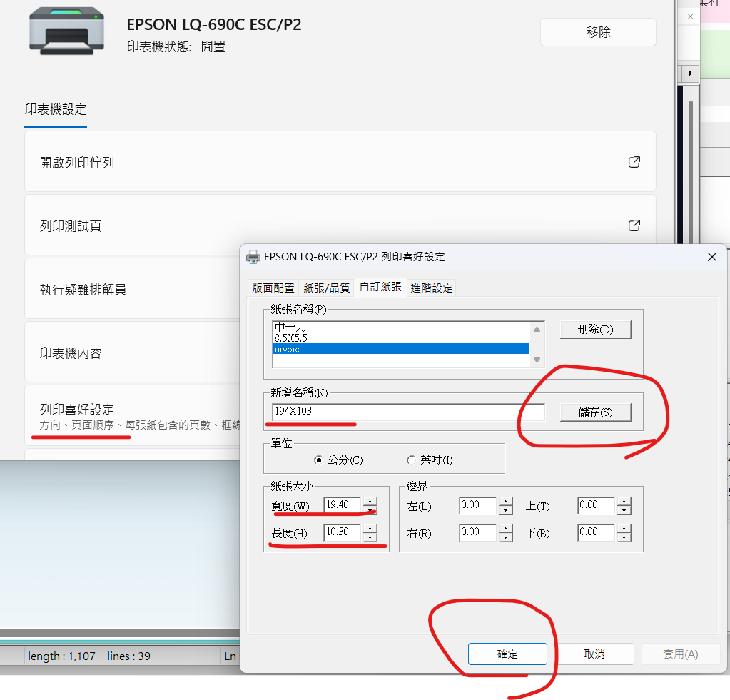Open the 進階設定 tab
The width and height of the screenshot is (730, 700).
tap(432, 288)
